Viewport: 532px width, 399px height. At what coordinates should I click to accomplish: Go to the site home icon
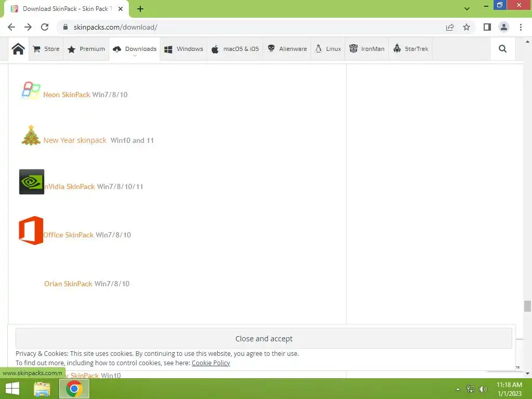(x=18, y=49)
